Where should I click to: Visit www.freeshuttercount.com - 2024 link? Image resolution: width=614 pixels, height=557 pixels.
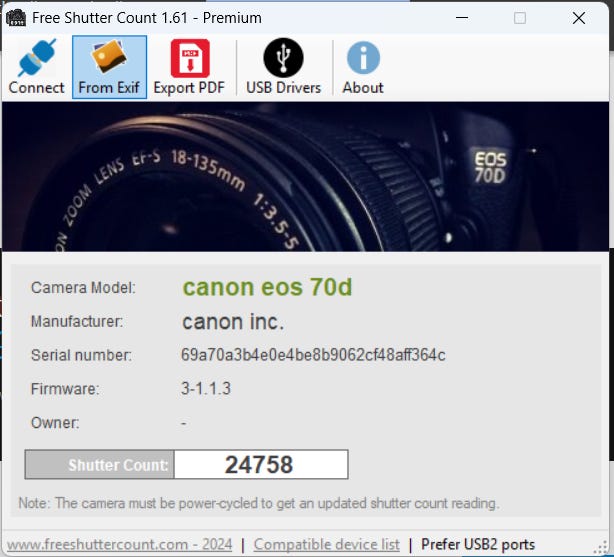[119, 544]
